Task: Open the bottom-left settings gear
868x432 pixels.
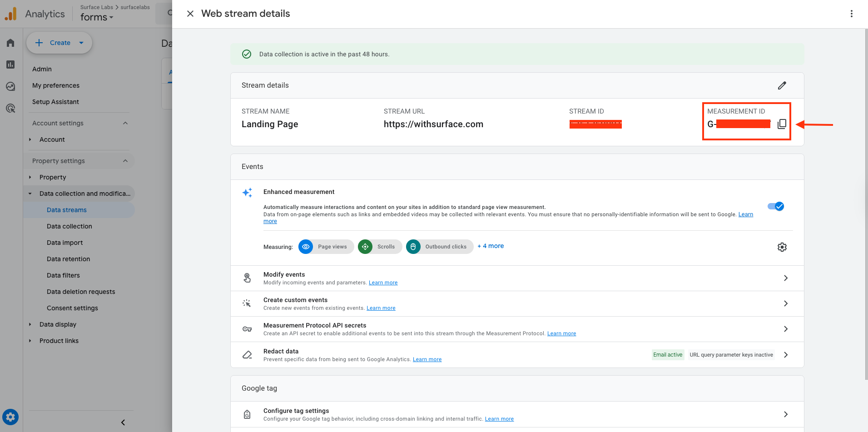Action: (x=10, y=417)
